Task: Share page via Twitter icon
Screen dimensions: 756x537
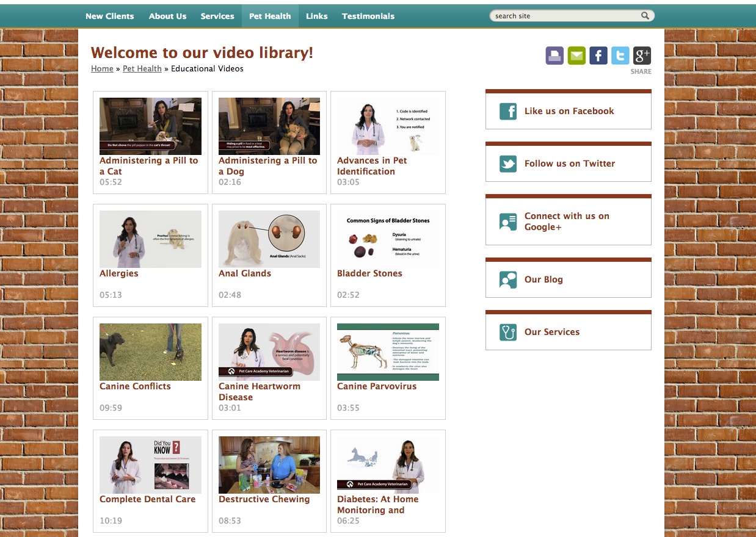Action: tap(620, 56)
